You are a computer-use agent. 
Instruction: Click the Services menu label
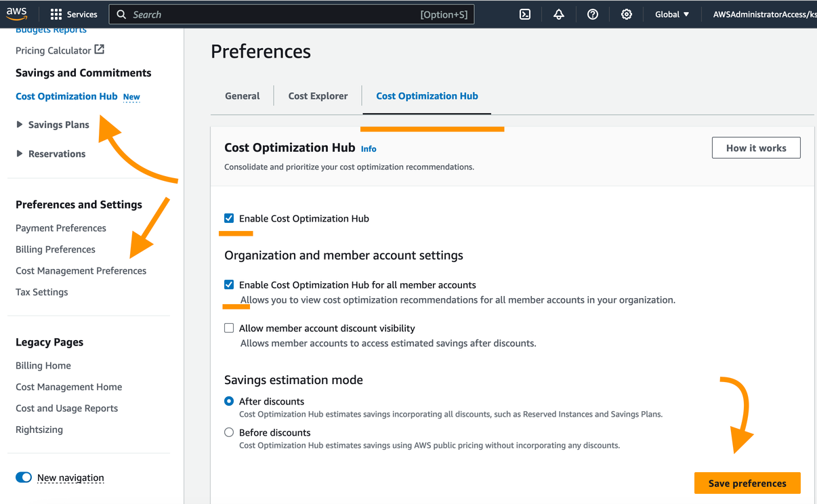click(x=82, y=14)
